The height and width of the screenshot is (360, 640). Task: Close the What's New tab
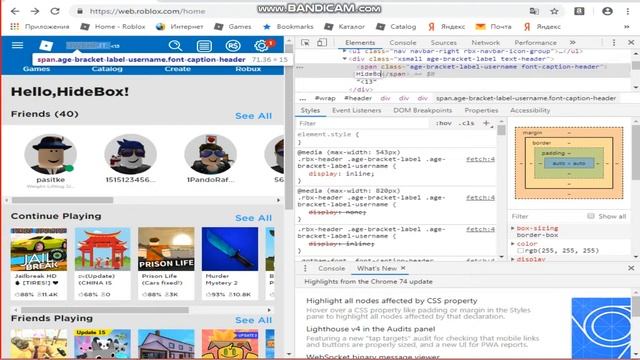(x=403, y=268)
